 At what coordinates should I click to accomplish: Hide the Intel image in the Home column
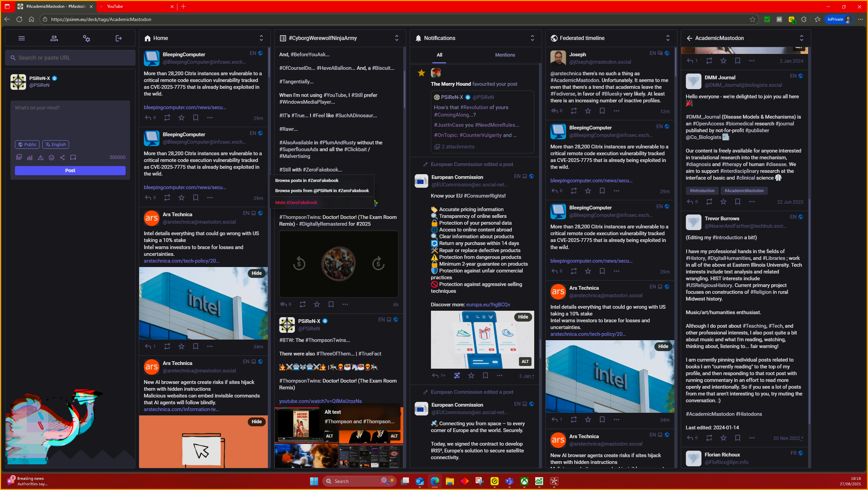(256, 273)
